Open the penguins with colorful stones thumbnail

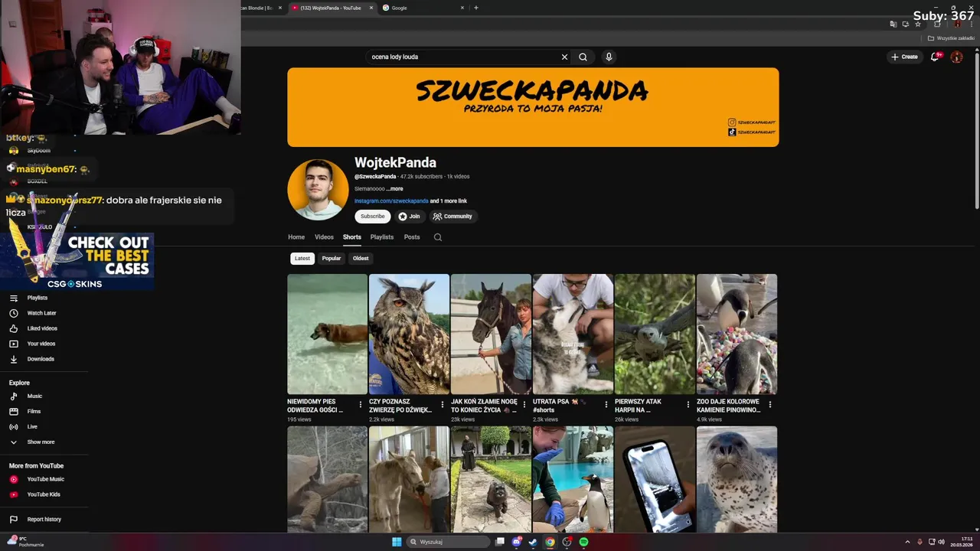point(737,334)
